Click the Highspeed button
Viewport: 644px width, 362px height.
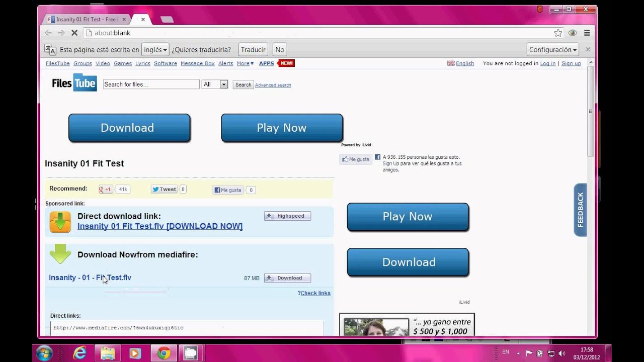coord(287,216)
